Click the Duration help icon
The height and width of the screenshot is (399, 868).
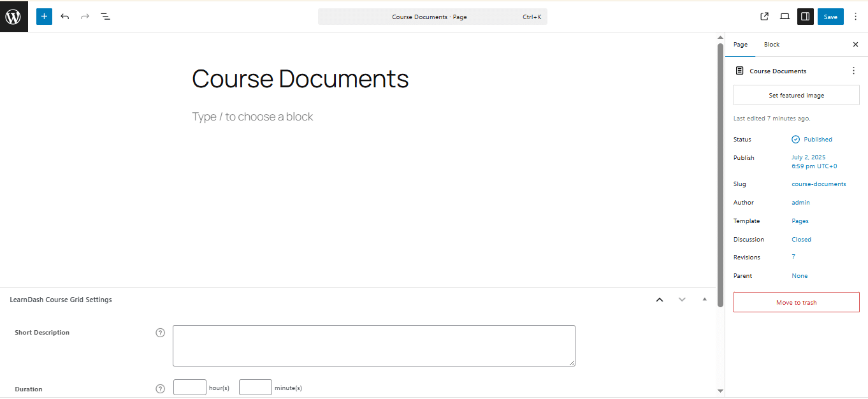pyautogui.click(x=160, y=389)
